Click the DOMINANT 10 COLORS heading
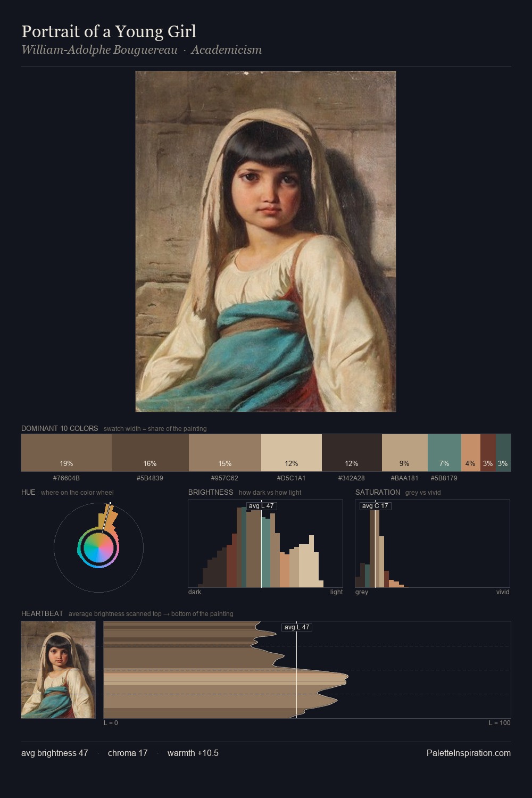 60,428
